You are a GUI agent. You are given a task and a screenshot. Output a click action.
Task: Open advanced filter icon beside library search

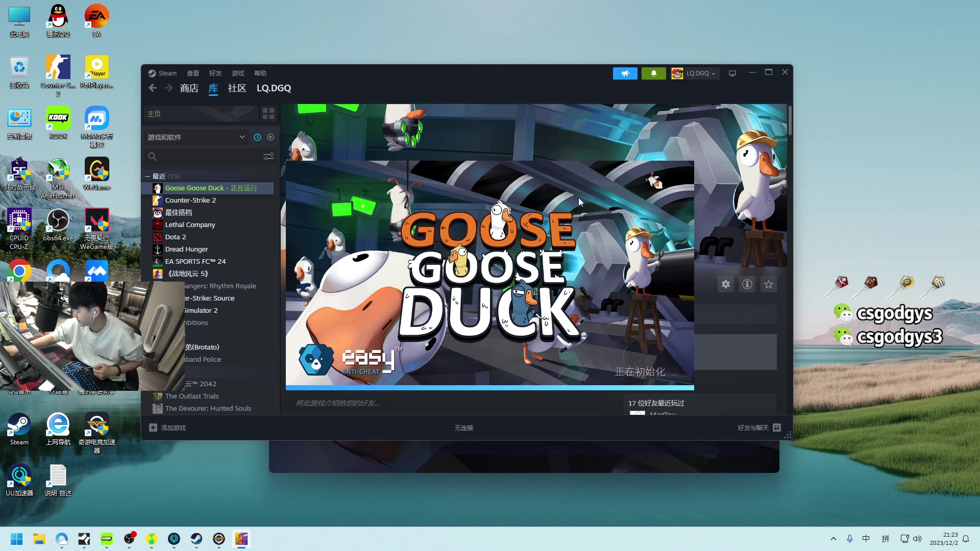click(x=268, y=157)
